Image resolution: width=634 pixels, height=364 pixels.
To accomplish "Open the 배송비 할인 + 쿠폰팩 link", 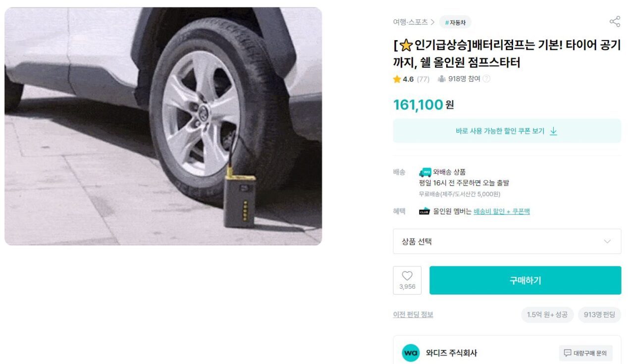I will point(502,211).
